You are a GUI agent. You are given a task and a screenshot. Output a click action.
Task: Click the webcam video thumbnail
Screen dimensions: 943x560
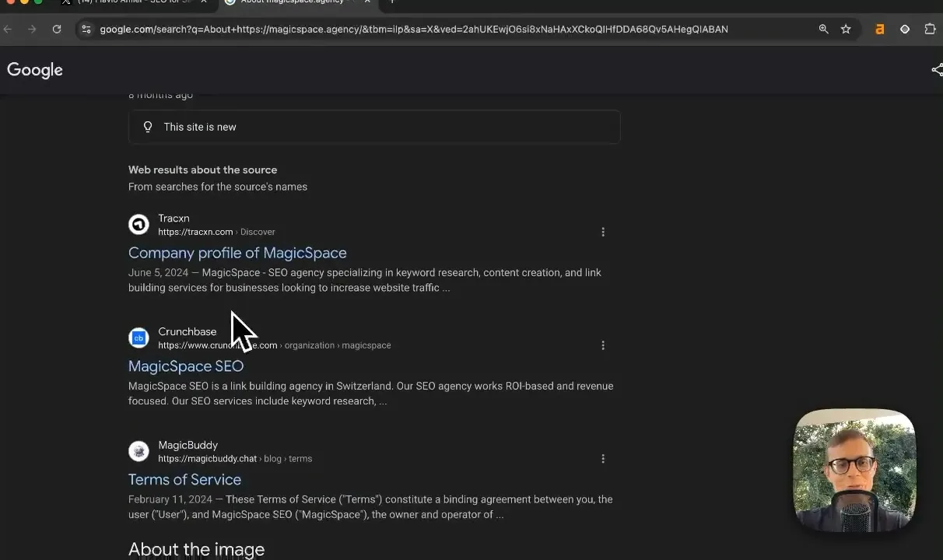click(854, 470)
